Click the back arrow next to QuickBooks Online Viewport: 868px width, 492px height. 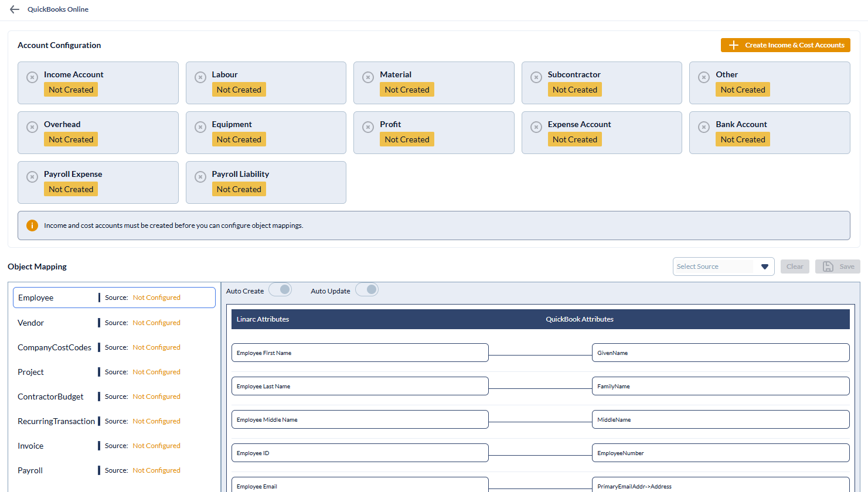pyautogui.click(x=15, y=9)
